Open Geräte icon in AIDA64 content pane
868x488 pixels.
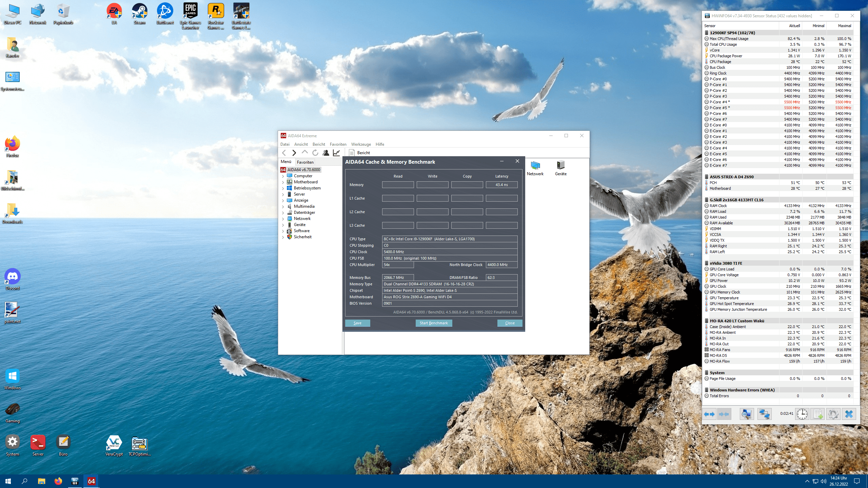point(560,168)
